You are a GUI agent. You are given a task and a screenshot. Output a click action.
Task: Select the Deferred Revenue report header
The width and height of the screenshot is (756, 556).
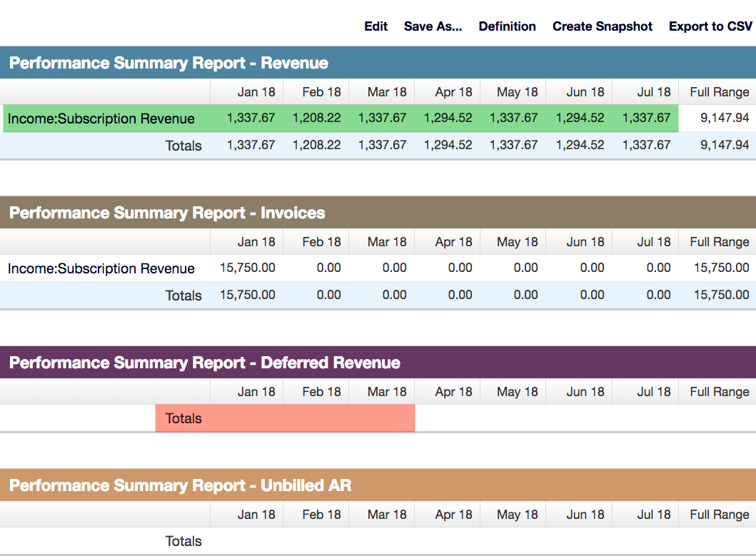tap(378, 363)
